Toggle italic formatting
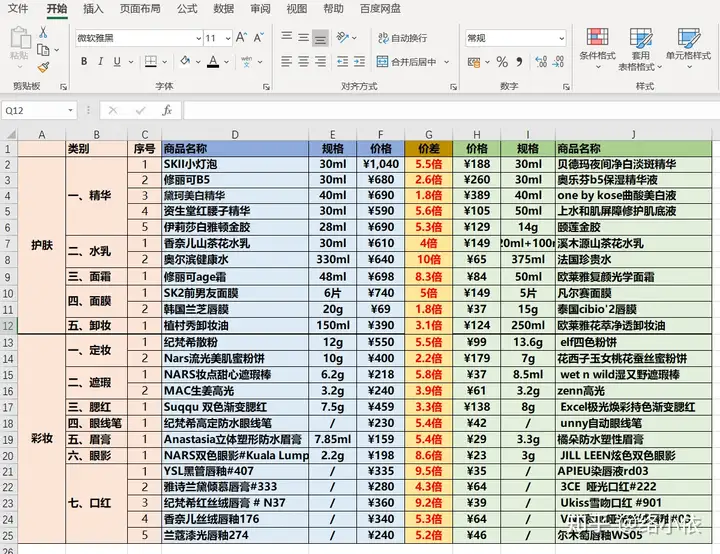Viewport: 720px width, 554px height. [101, 61]
